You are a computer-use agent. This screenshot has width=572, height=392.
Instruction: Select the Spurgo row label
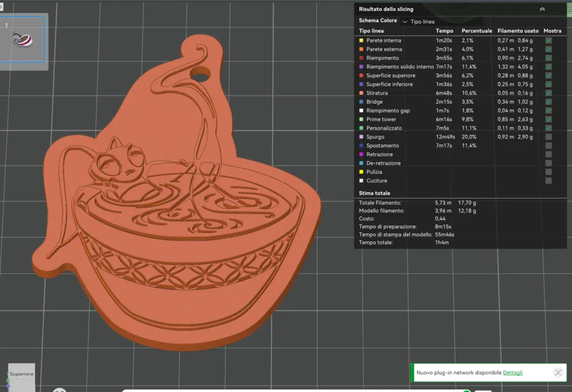click(375, 137)
